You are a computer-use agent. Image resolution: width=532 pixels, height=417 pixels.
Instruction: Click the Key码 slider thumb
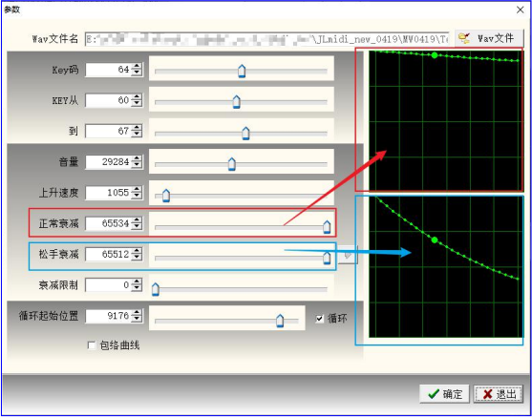point(242,72)
